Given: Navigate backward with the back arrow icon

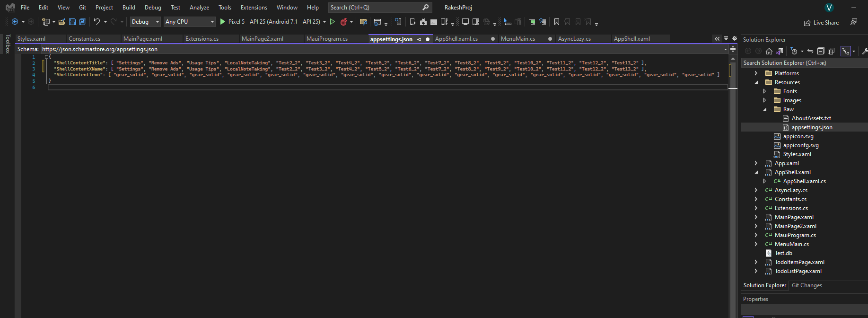Looking at the screenshot, I should 15,22.
